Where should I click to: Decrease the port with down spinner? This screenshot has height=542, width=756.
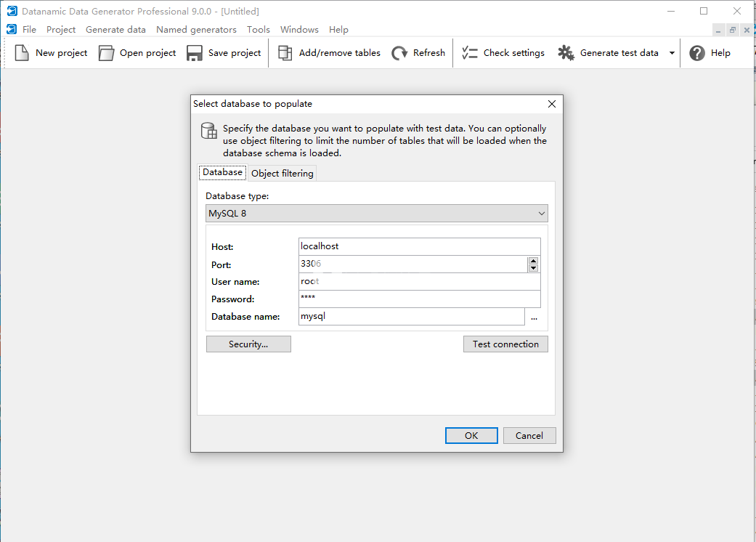533,268
